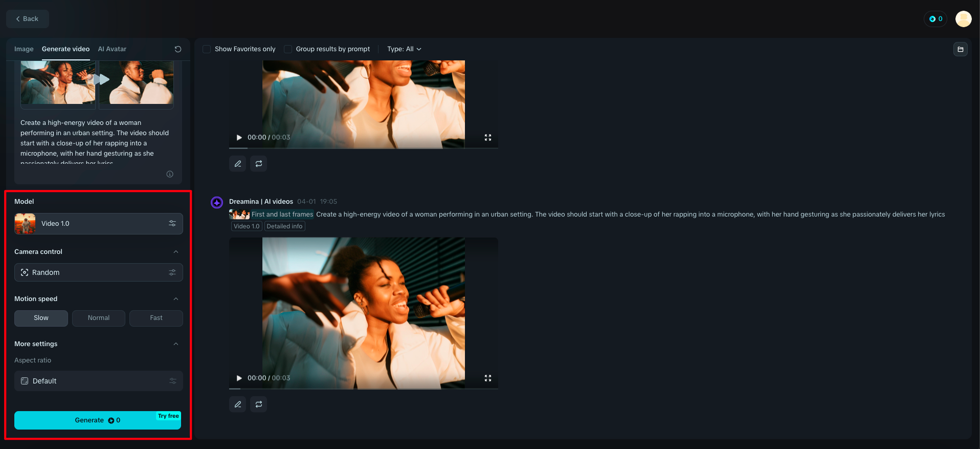This screenshot has height=449, width=980.
Task: Click the timestamp 04-01 19:05
Action: tap(317, 202)
